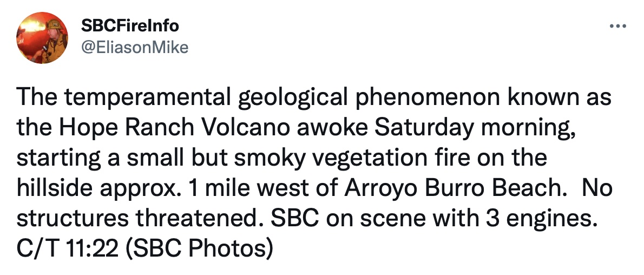Open the SBCFireInfo profile avatar
Viewport: 644px width, 275px height.
tap(43, 37)
